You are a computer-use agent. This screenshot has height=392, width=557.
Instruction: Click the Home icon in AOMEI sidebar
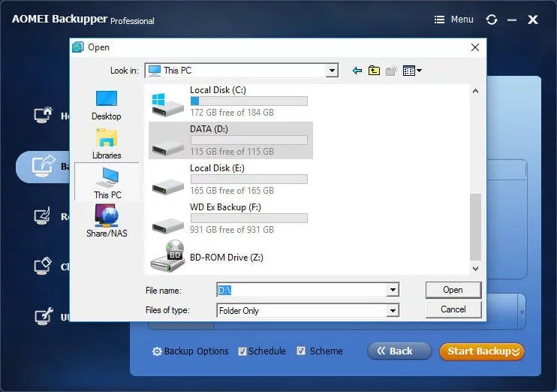click(44, 115)
